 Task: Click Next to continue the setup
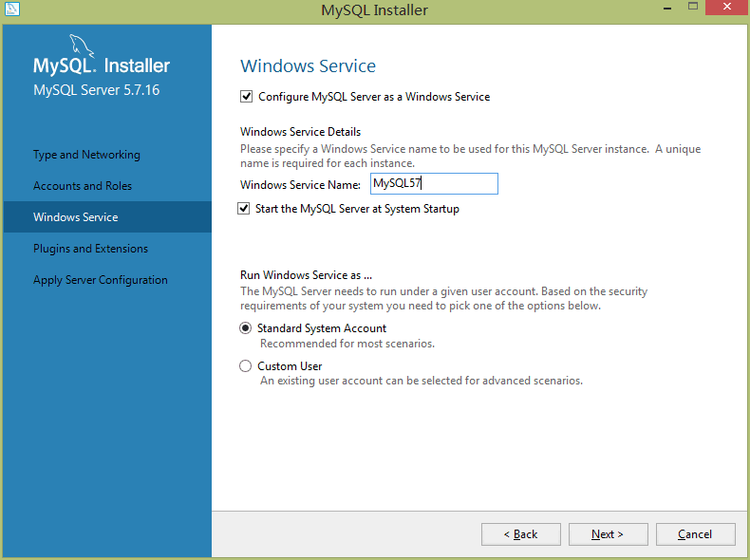coord(608,534)
